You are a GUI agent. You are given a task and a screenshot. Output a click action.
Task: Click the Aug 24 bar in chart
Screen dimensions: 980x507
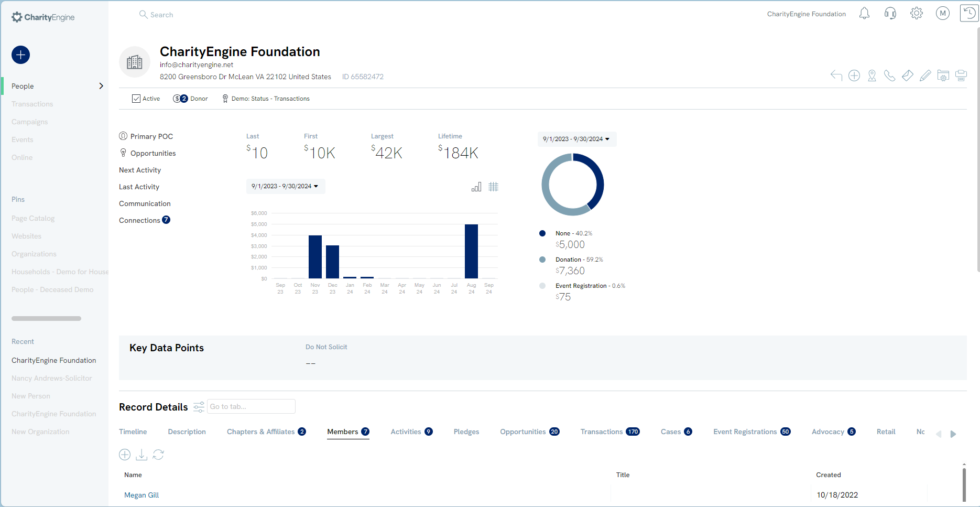point(471,251)
